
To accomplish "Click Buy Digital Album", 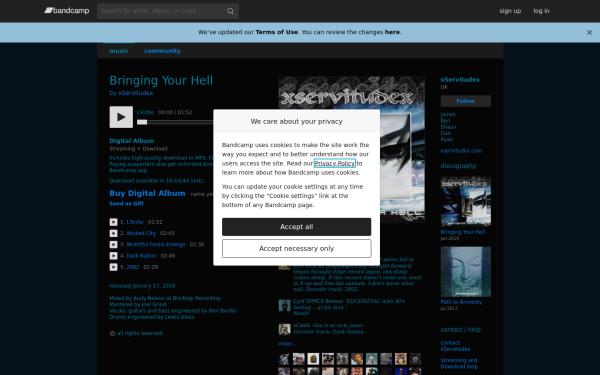I will [147, 193].
